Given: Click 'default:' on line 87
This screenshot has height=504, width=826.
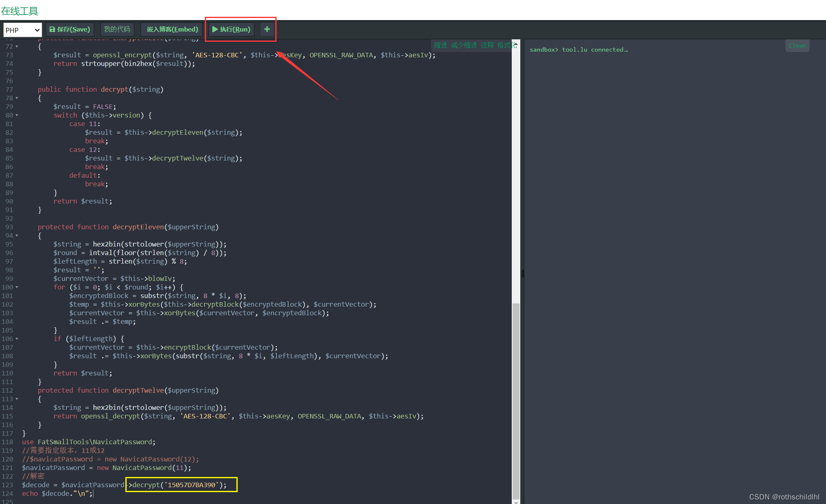Looking at the screenshot, I should tap(85, 175).
